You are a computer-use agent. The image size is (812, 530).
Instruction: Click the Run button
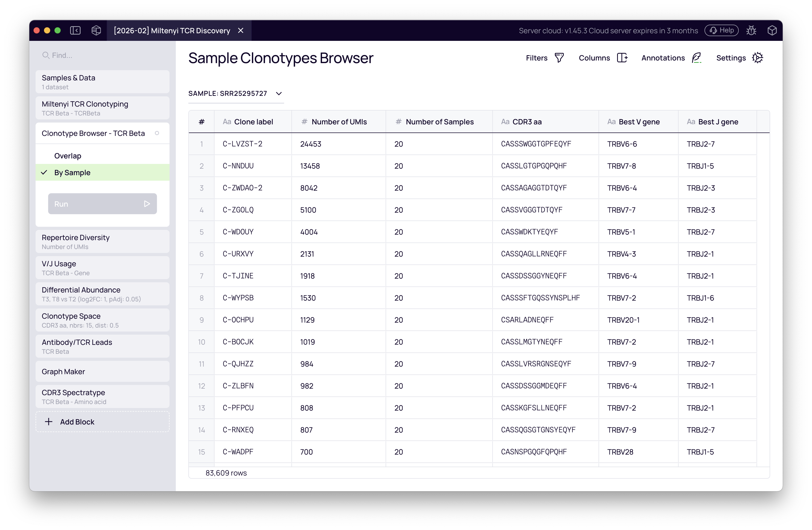tap(102, 203)
